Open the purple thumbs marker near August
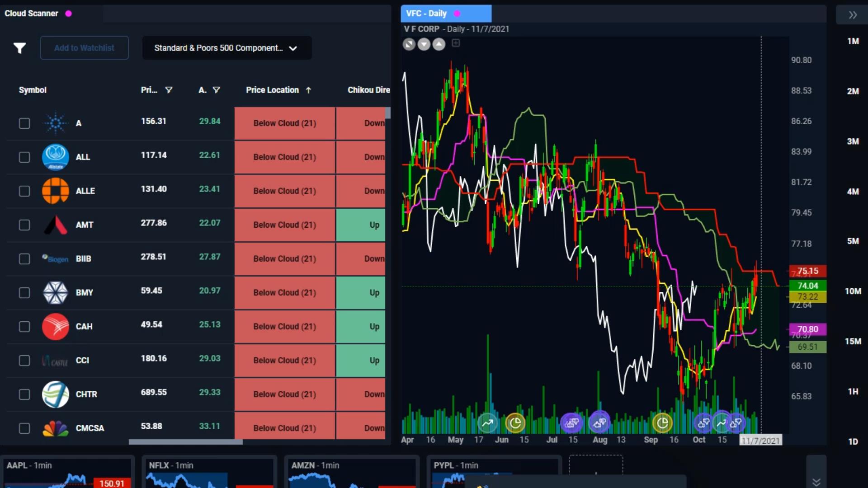Image resolution: width=868 pixels, height=488 pixels. (600, 422)
